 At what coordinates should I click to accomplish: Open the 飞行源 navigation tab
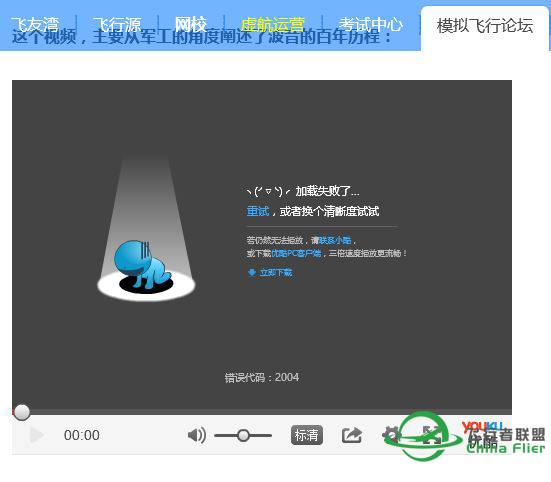click(117, 25)
